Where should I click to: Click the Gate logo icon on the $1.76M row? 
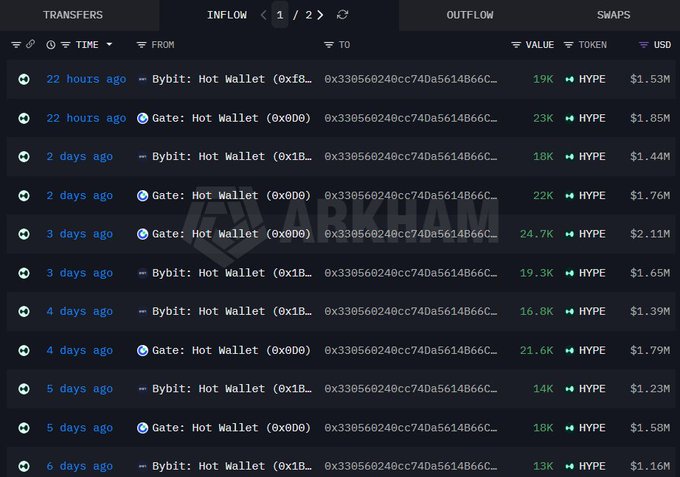[142, 196]
